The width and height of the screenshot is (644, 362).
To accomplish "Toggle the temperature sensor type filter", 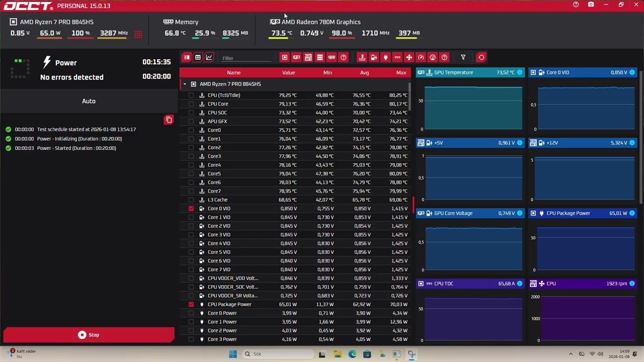I will point(362,57).
